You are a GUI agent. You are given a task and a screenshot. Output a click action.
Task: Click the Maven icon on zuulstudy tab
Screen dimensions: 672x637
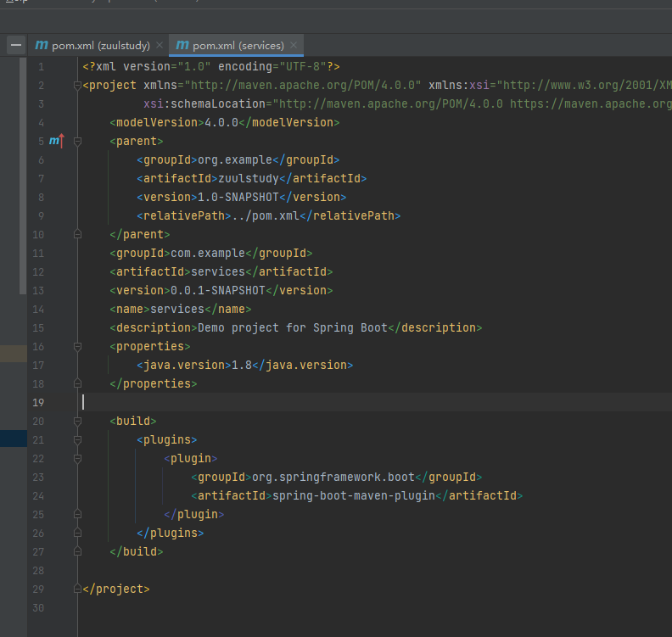click(x=41, y=45)
